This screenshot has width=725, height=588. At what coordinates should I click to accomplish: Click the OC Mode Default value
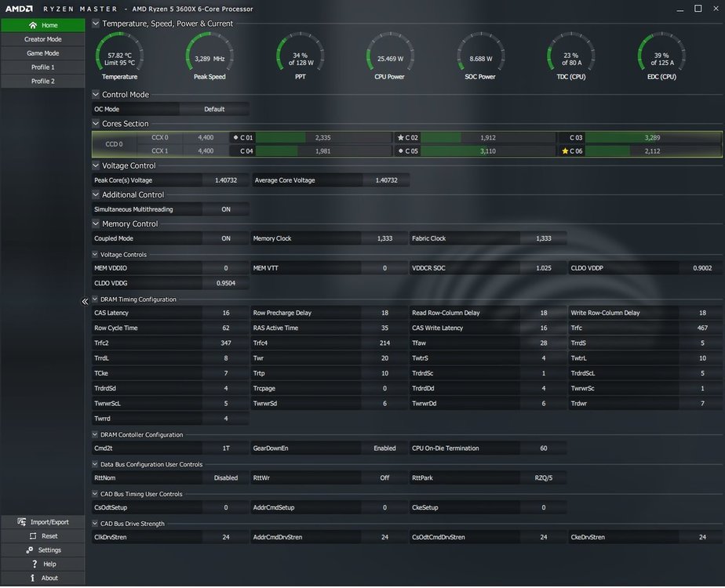point(214,110)
